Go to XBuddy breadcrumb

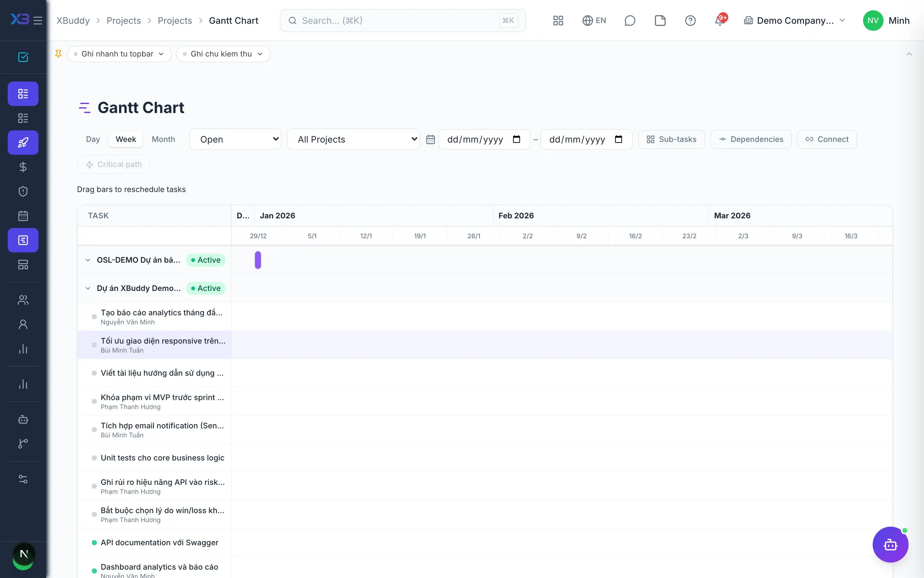point(73,21)
